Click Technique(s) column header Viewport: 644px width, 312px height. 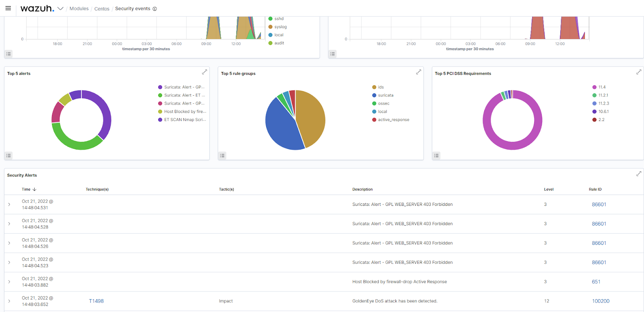97,189
